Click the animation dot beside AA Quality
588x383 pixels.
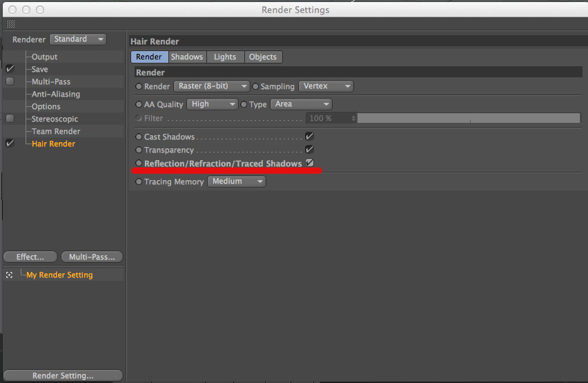[139, 104]
